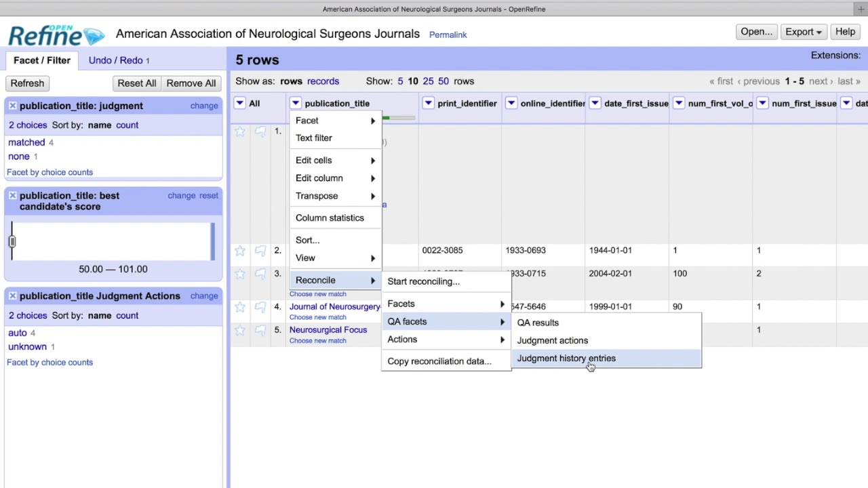Flag row 2
The height and width of the screenshot is (488, 868).
tap(260, 251)
